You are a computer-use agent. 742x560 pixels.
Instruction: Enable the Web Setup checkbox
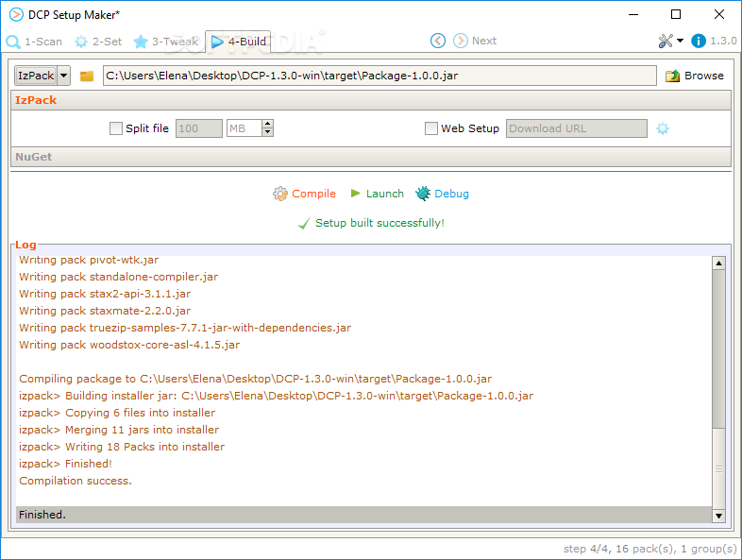coord(431,128)
